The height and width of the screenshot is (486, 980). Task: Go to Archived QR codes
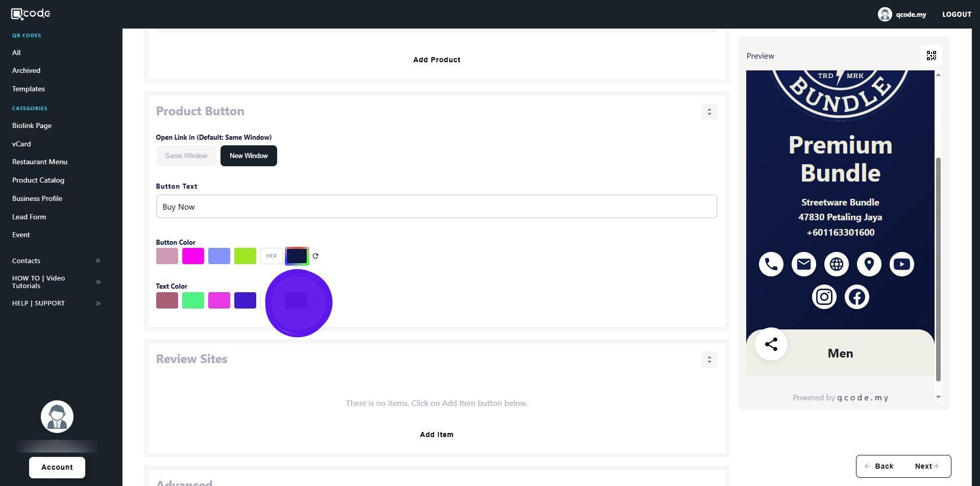[x=26, y=70]
